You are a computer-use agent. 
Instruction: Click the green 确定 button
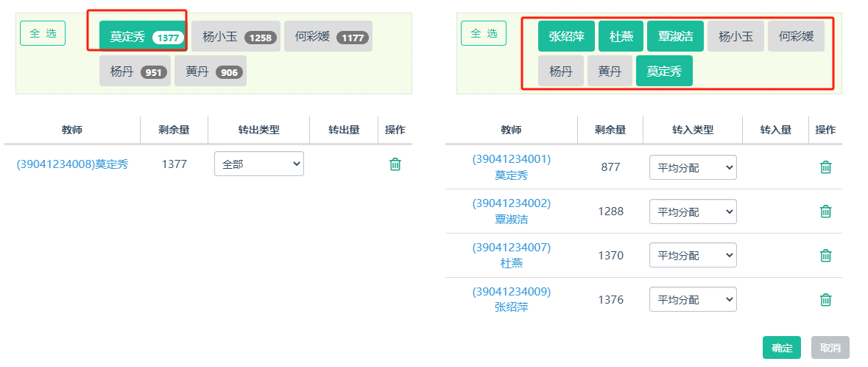point(781,348)
